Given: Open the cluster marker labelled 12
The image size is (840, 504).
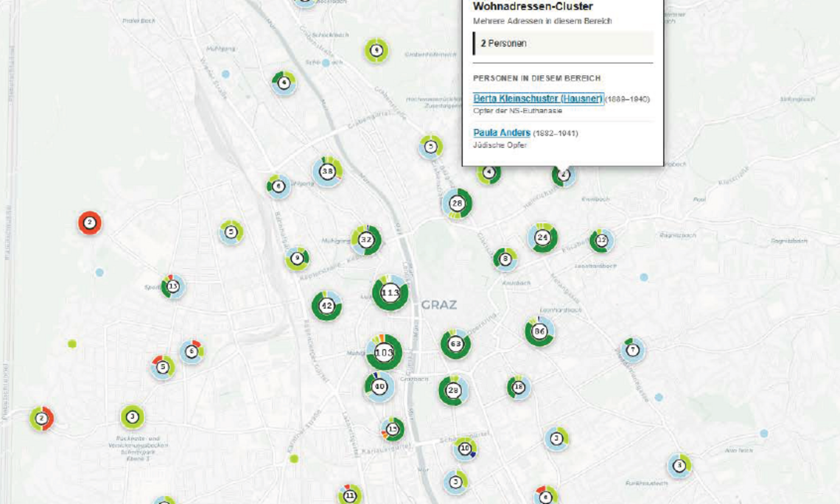Looking at the screenshot, I should pyautogui.click(x=601, y=240).
